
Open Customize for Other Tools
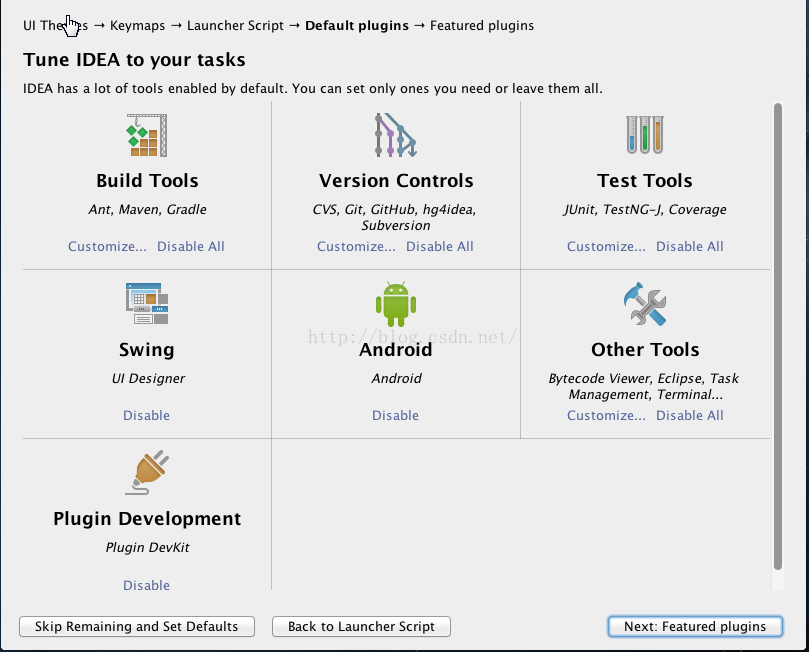pyautogui.click(x=606, y=416)
